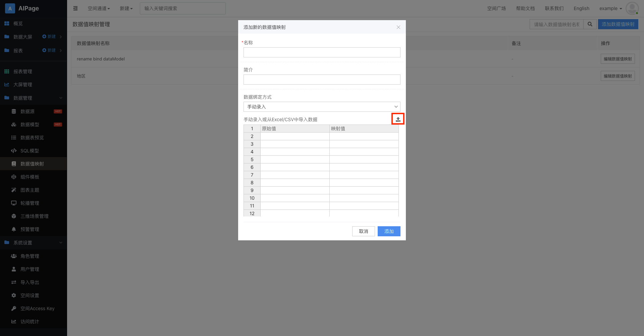Click the 访问统计 chart icon
This screenshot has width=644, height=336.
point(14,322)
